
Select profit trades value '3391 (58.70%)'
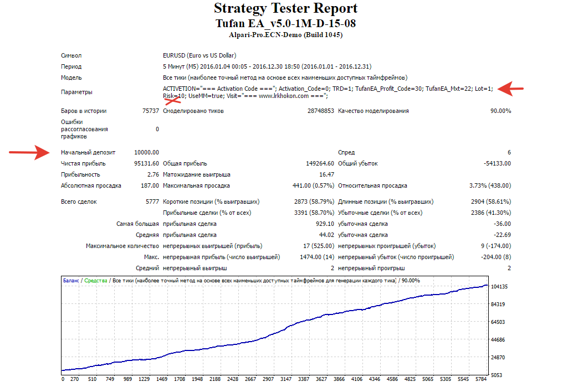[314, 213]
